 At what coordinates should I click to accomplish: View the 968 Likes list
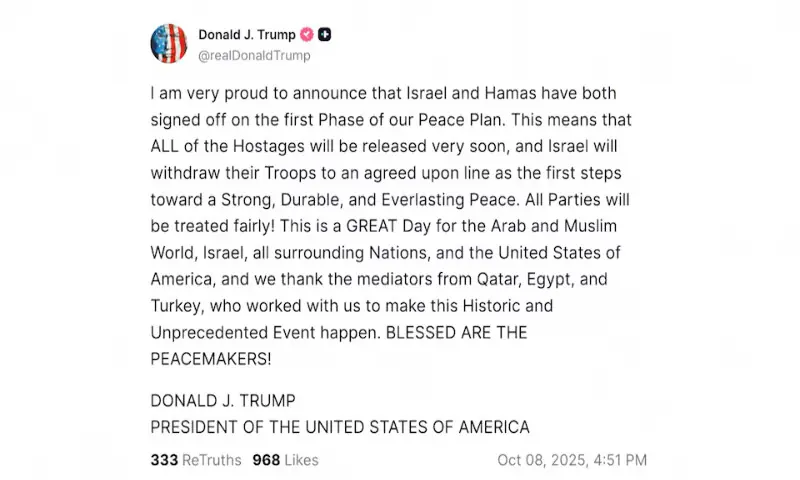click(285, 460)
